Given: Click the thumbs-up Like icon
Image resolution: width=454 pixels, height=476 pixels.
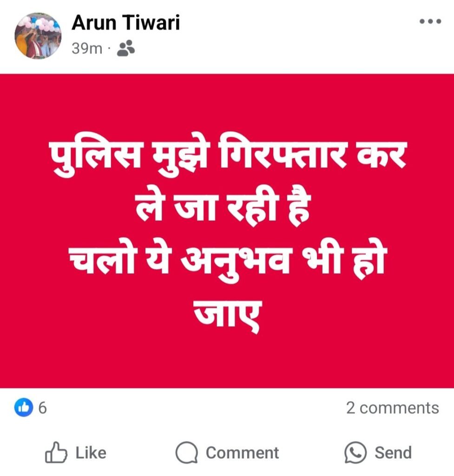Looking at the screenshot, I should [56, 452].
